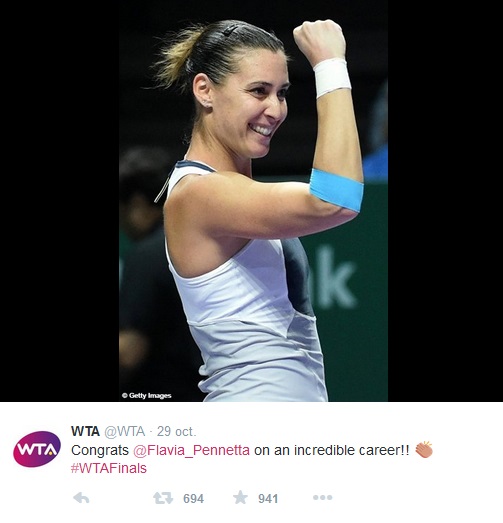Favorite the tweet with the star icon
The height and width of the screenshot is (523, 503).
[240, 497]
